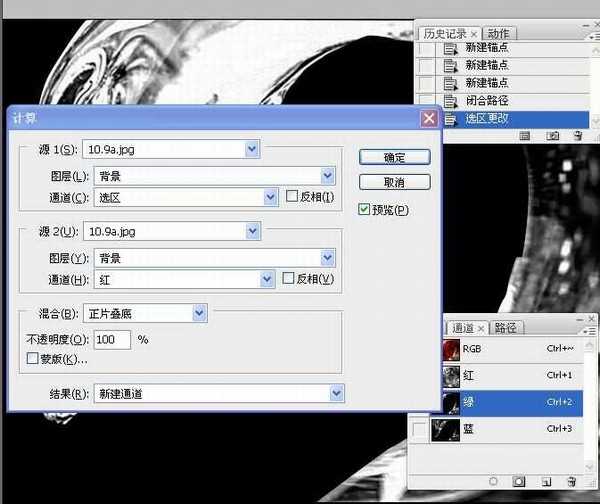Switch to the 路径 (Paths) tab
Image resolution: width=600 pixels, height=504 pixels.
click(505, 327)
